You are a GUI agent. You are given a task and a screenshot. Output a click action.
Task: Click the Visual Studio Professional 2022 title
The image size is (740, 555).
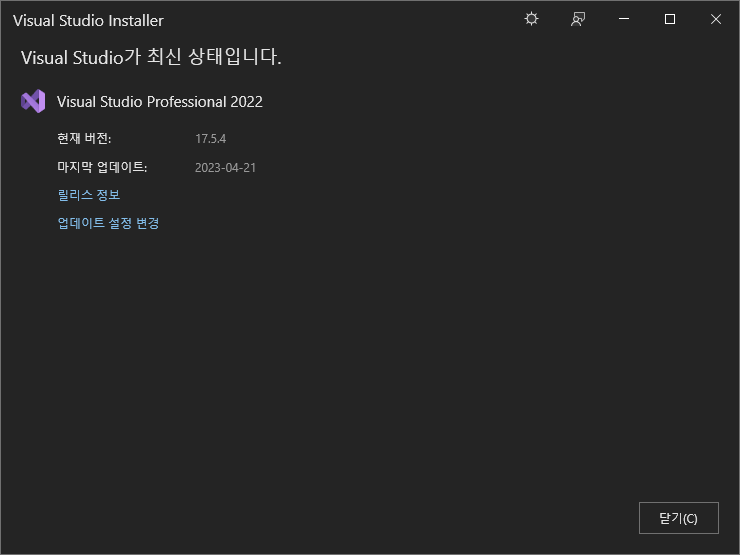coord(160,101)
